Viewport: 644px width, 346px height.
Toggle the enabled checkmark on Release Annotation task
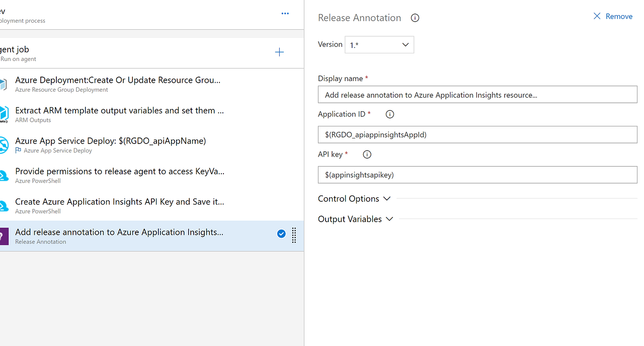coord(281,234)
